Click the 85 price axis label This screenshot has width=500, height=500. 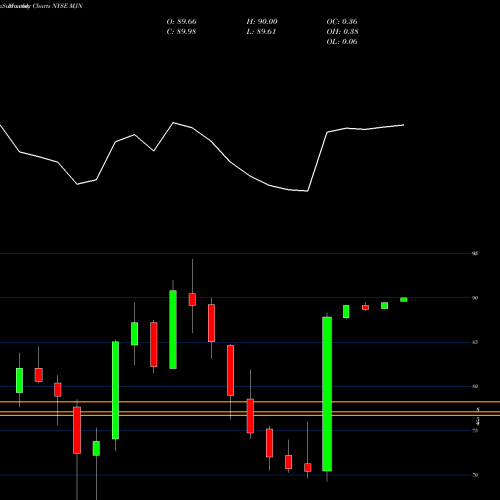[x=475, y=342]
